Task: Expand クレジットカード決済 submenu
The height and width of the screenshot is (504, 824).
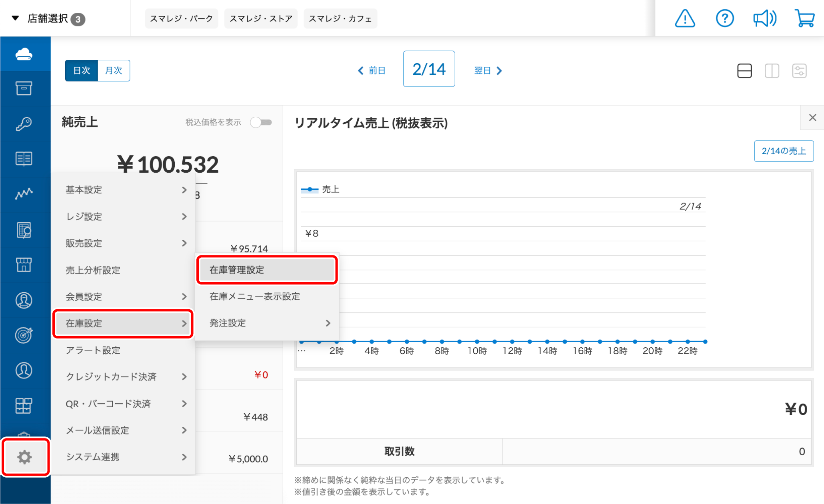Action: click(124, 377)
